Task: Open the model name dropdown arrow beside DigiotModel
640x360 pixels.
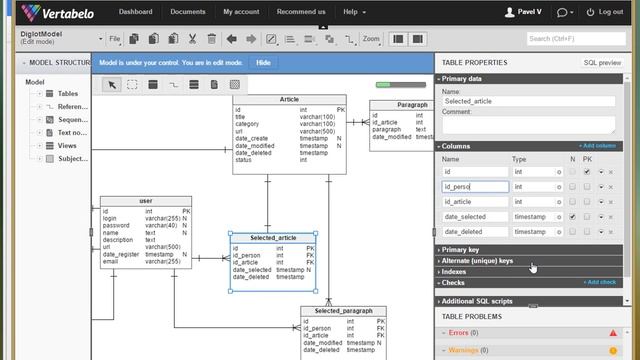Action: pyautogui.click(x=100, y=39)
